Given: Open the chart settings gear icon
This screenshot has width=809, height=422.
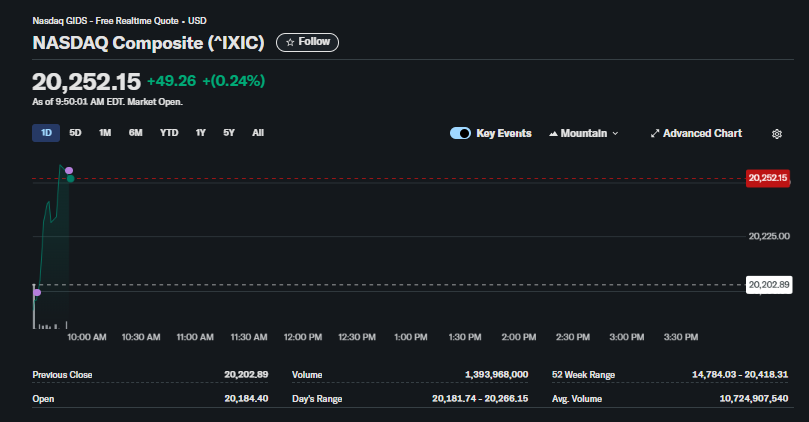Looking at the screenshot, I should point(776,134).
